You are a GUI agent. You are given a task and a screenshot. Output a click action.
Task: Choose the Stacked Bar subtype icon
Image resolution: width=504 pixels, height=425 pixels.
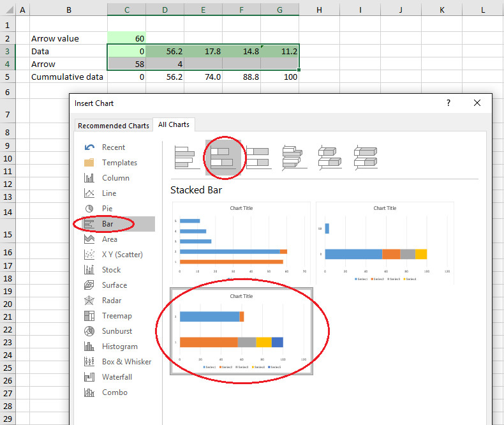[223, 156]
